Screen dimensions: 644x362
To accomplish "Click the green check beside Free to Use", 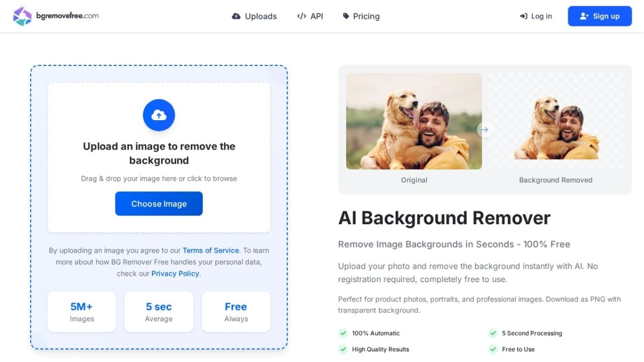I will [493, 349].
